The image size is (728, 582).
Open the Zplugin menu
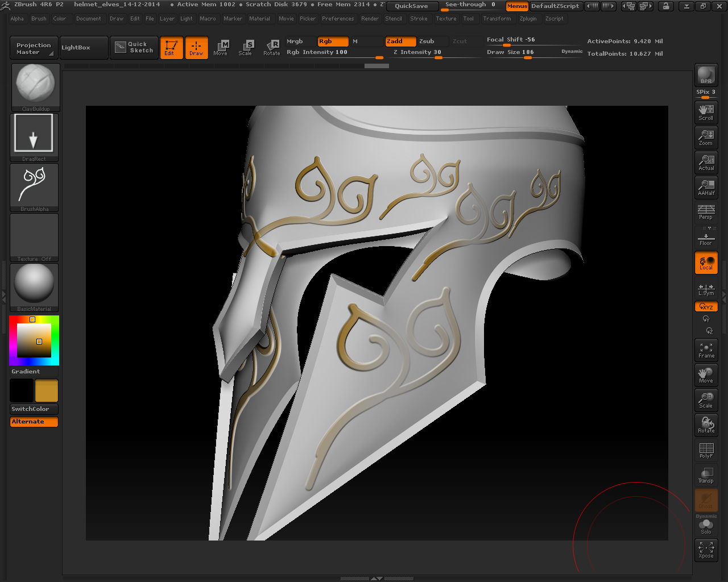528,19
